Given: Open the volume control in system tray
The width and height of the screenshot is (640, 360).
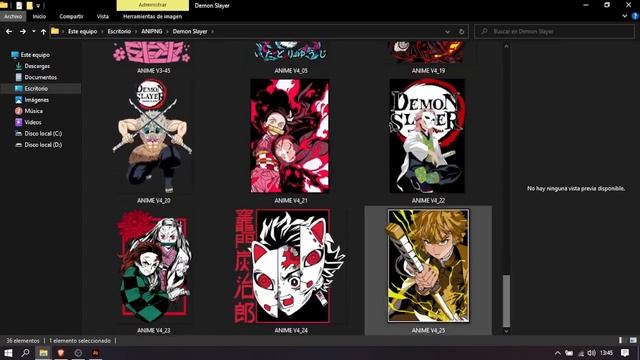Looking at the screenshot, I should (x=591, y=353).
